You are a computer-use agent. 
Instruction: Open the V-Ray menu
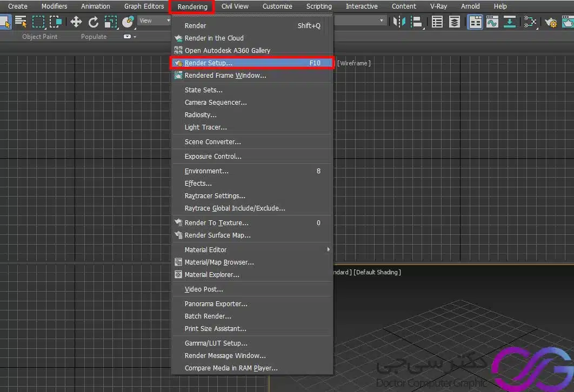(438, 6)
